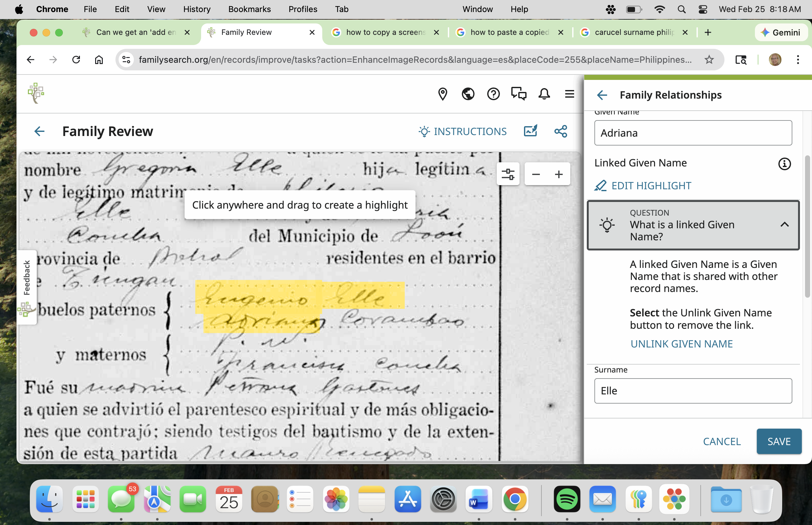
Task: Open the globe language icon
Action: click(468, 94)
